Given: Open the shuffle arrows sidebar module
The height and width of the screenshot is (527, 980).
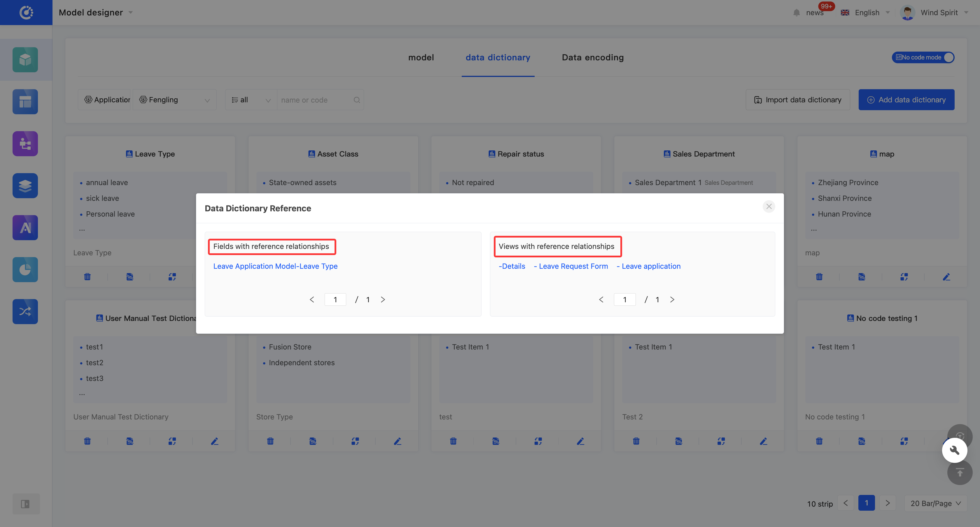Looking at the screenshot, I should 25,311.
